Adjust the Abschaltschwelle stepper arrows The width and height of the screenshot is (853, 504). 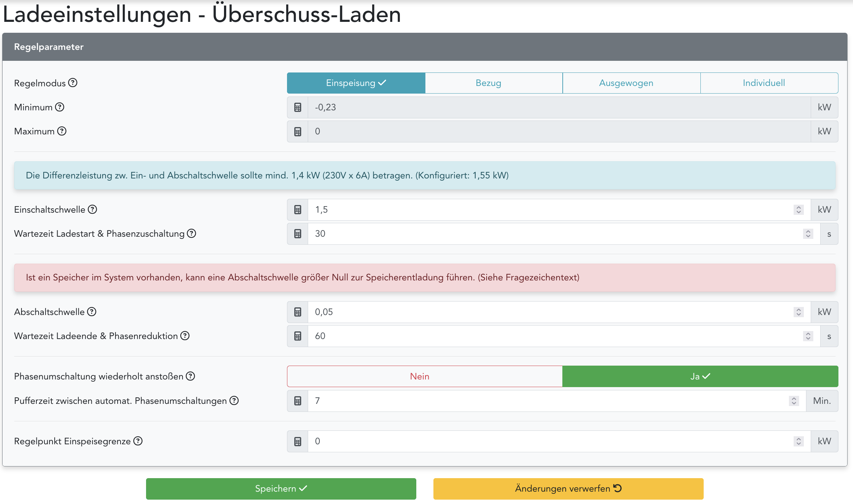coord(798,312)
